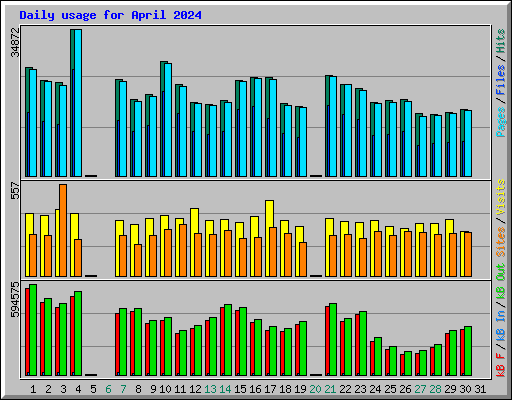Click the 'kB In' legend label
512x400 pixels.
pyautogui.click(x=501, y=325)
